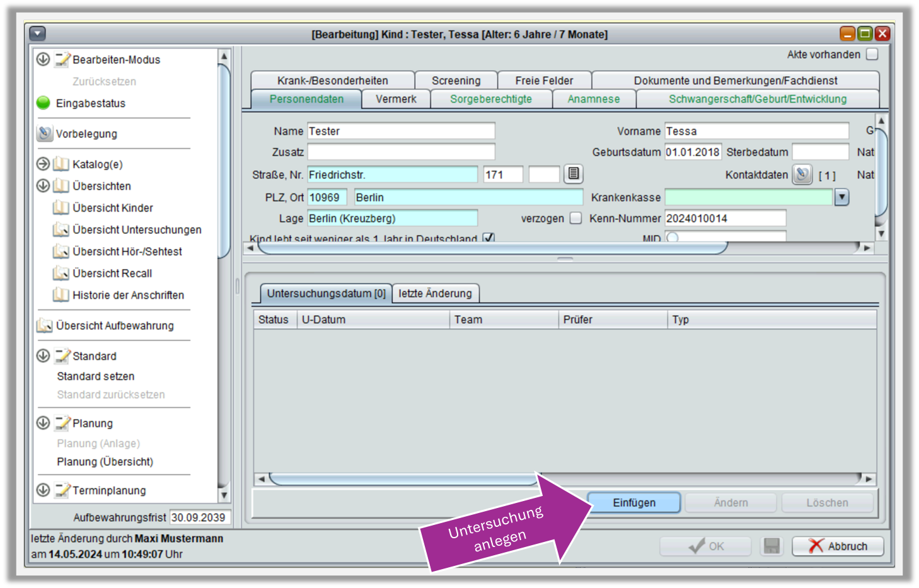The image size is (919, 588).
Task: Switch to the Sorgeberechtigte tab
Action: [490, 99]
